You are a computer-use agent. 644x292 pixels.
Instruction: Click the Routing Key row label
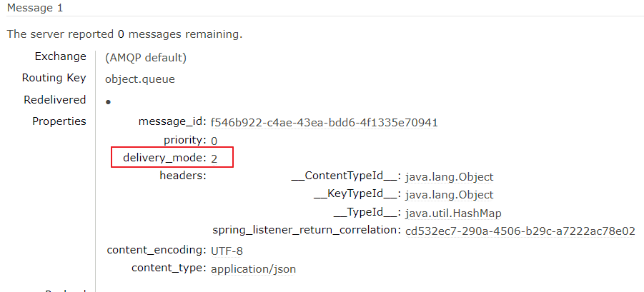pos(54,78)
